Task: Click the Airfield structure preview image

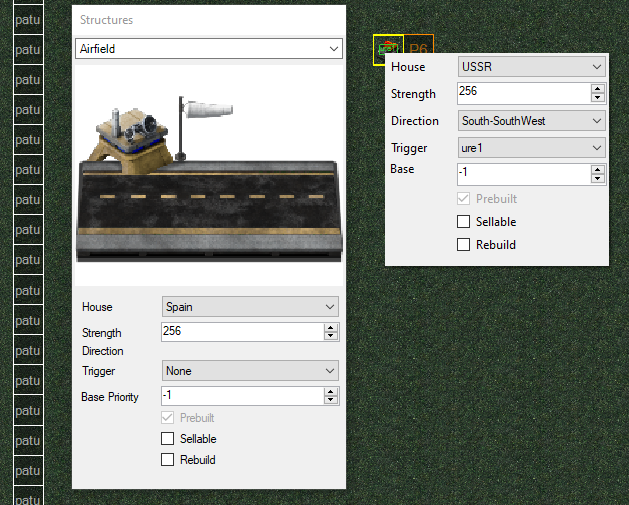Action: [209, 175]
